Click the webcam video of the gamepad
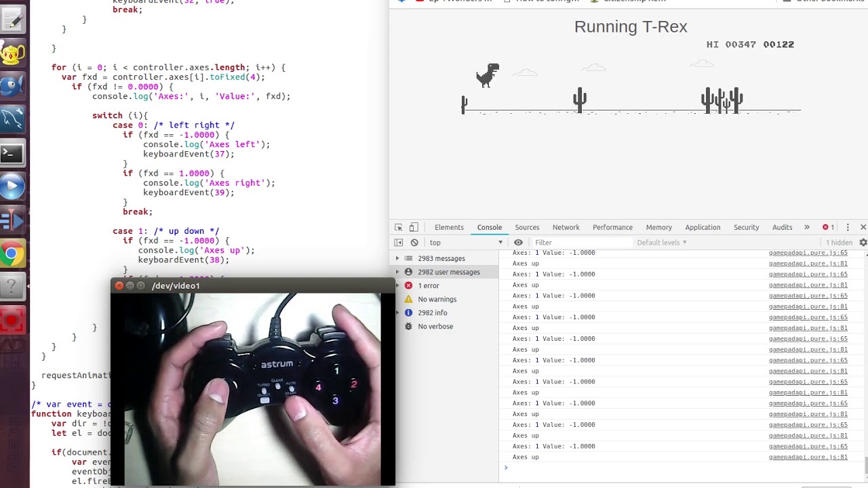Screen dimensions: 868x488 pos(253,389)
